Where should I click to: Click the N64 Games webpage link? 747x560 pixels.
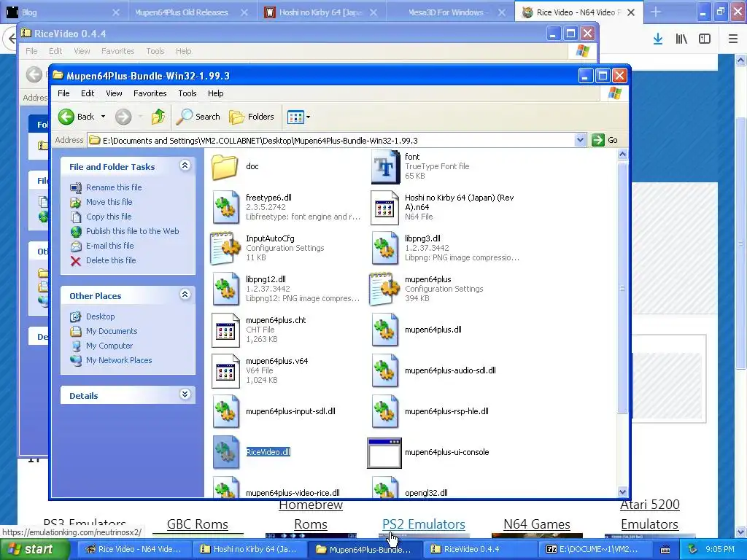[x=536, y=524]
